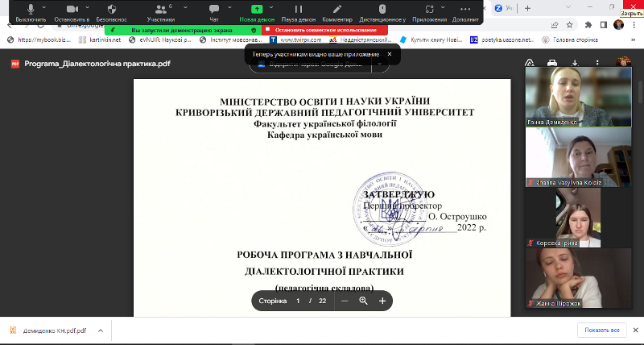Print the PDF with printer icon

553,62
